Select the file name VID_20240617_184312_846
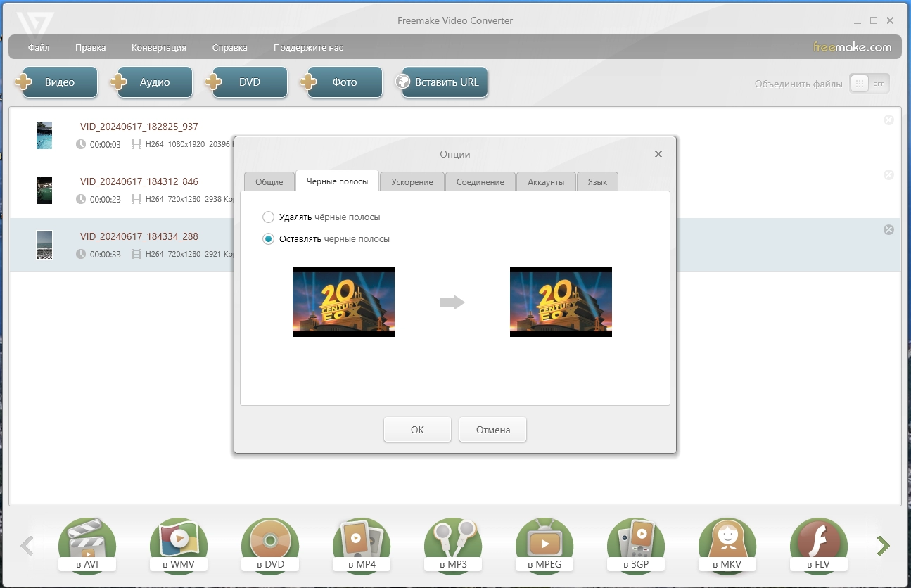911x588 pixels. coord(139,181)
